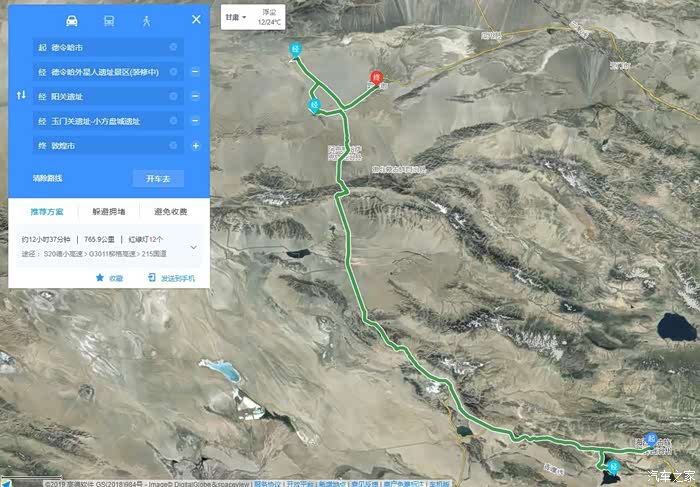Click the star 收藏 favorite icon
Viewport: 700px width, 487px height.
pyautogui.click(x=100, y=278)
